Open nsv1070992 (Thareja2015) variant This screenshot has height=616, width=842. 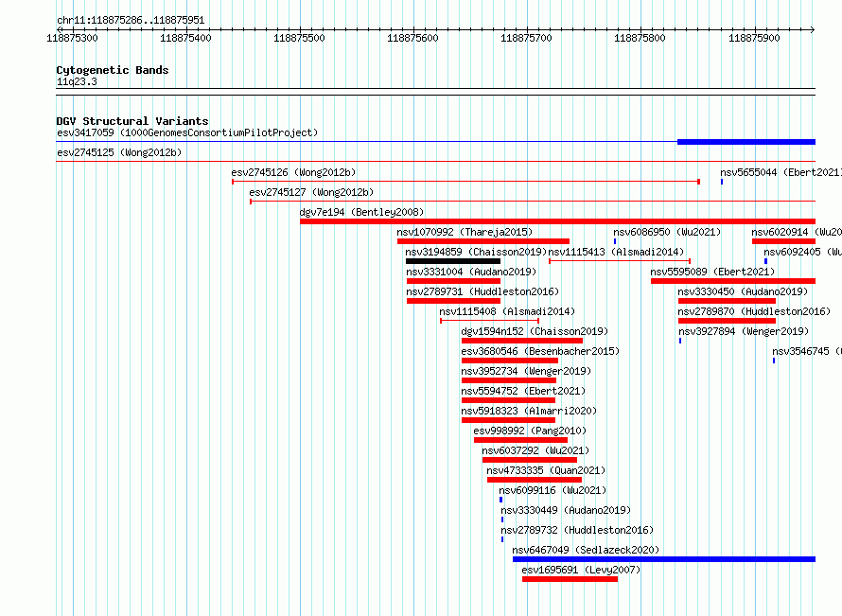(x=465, y=232)
